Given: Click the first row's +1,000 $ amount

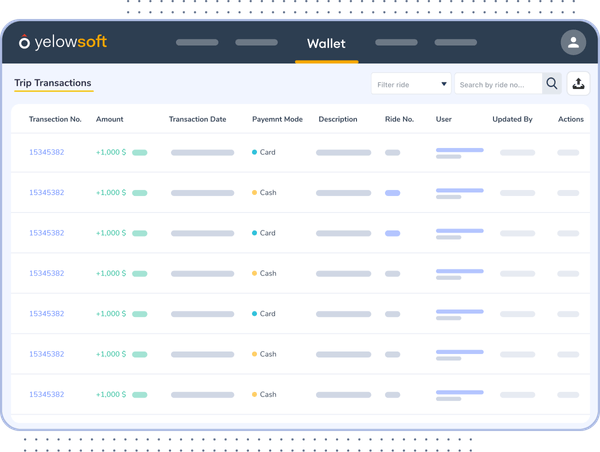Looking at the screenshot, I should tap(111, 152).
